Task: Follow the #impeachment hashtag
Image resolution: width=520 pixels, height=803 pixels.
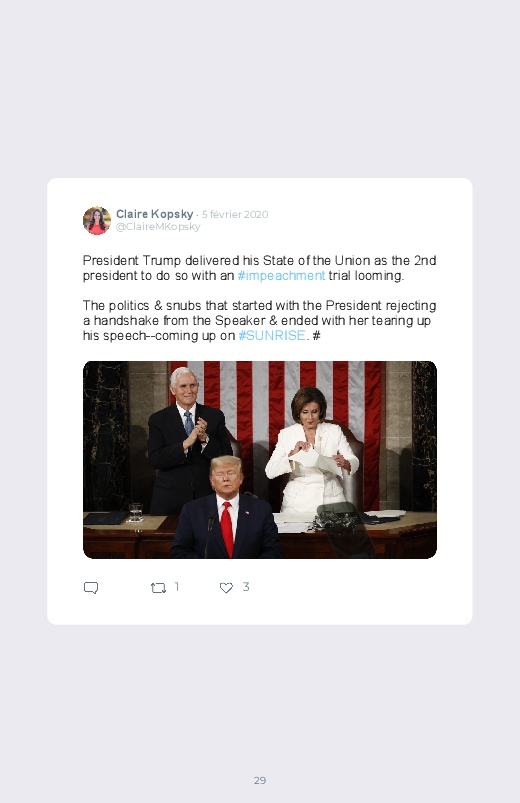Action: tap(281, 276)
